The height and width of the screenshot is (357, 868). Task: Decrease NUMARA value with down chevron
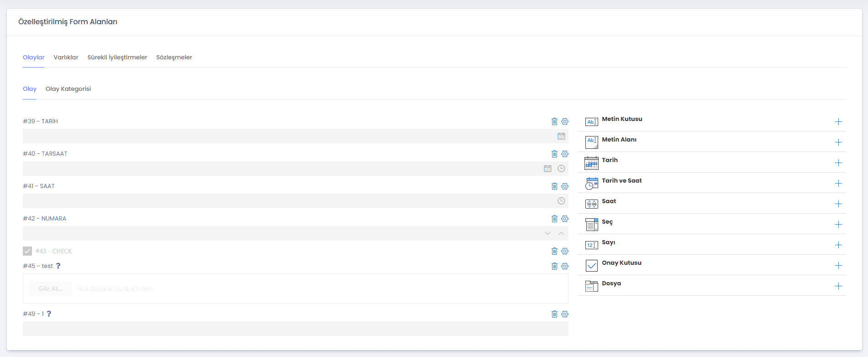coord(547,233)
